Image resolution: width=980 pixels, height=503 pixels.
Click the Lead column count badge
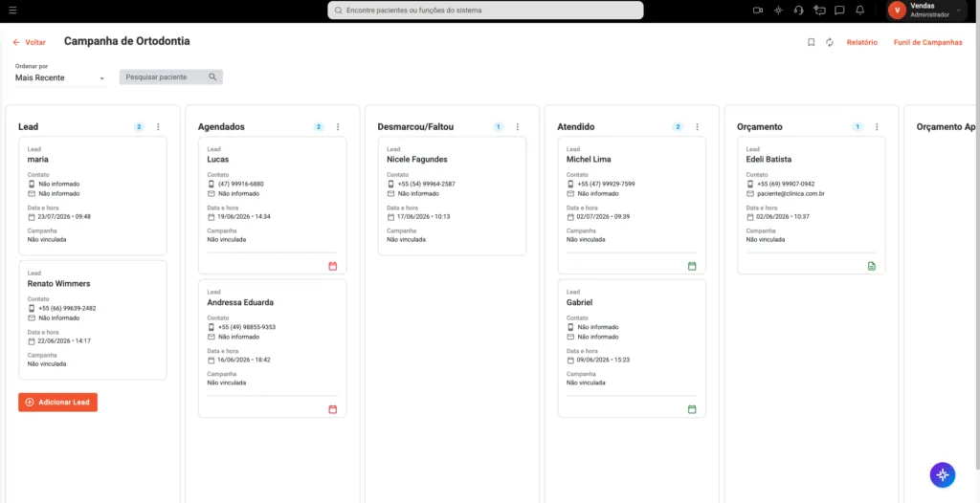pos(139,127)
